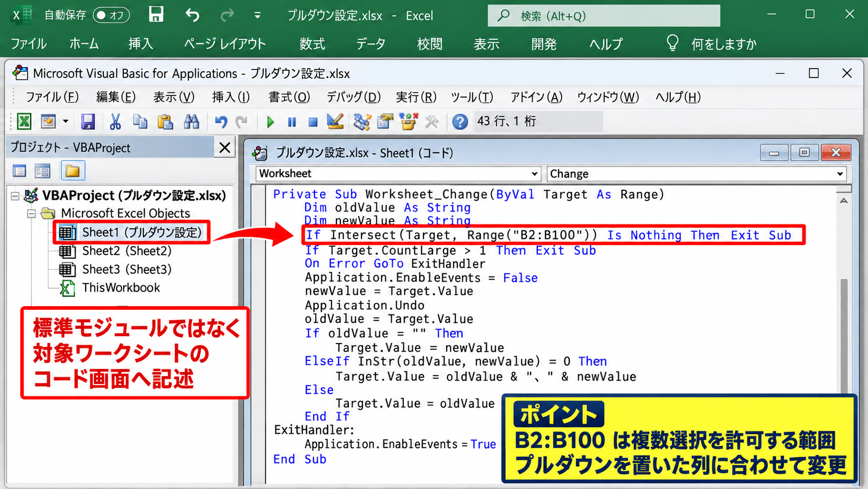Close the Project Explorer pane

pos(225,148)
